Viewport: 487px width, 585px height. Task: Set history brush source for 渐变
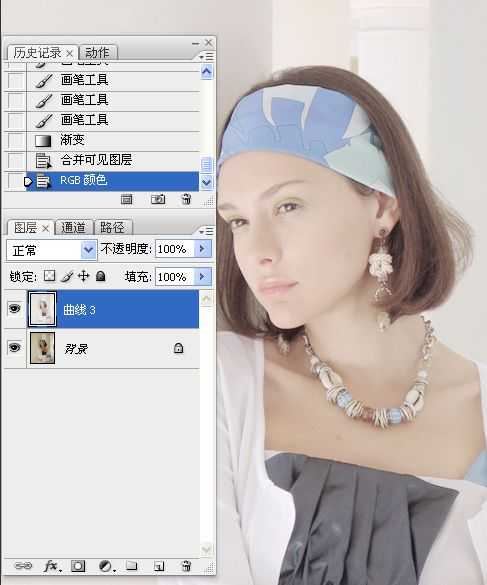[x=16, y=141]
